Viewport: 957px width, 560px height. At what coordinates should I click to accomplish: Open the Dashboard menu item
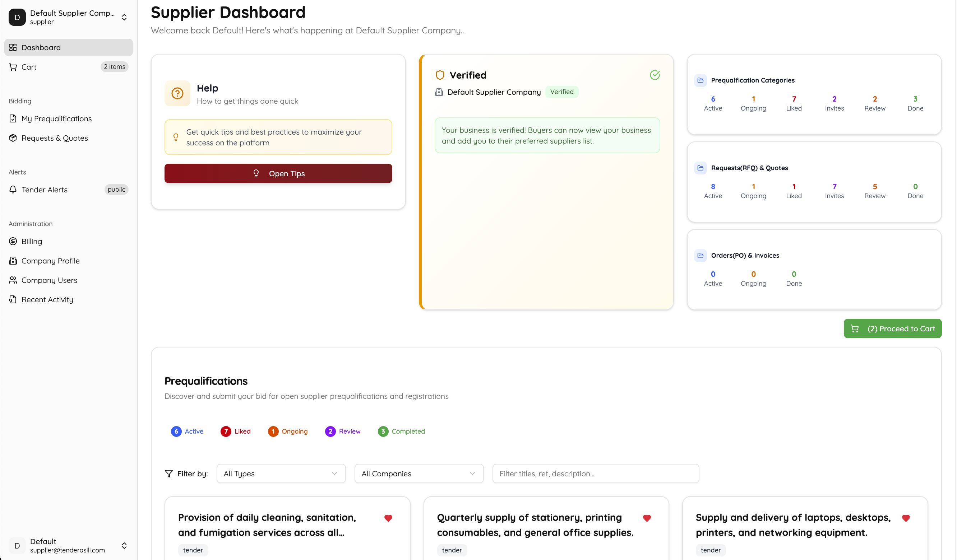[x=69, y=47]
